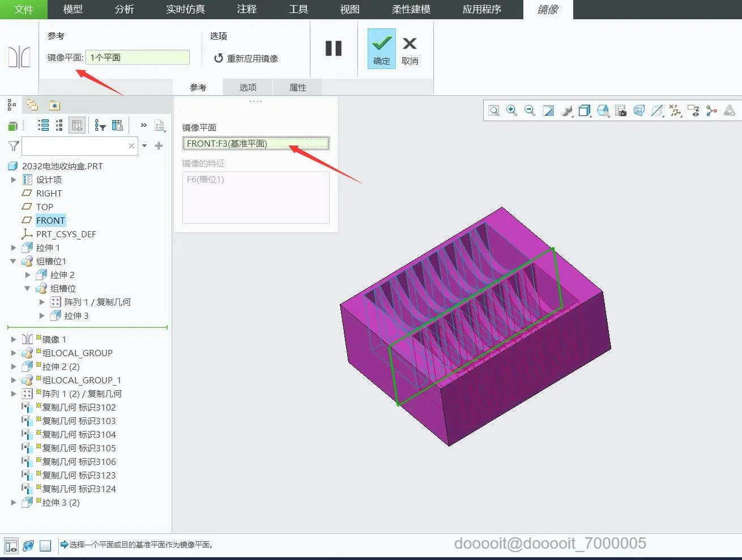Switch to the 分析 ribbon tab
This screenshot has width=742, height=560.
click(125, 10)
